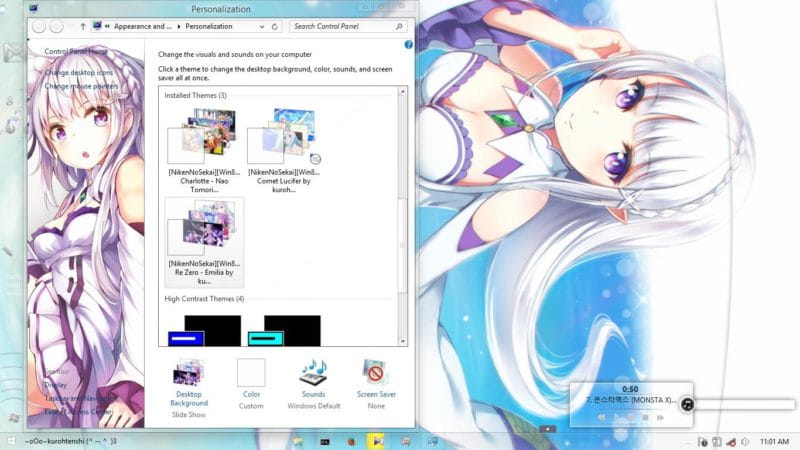Skip to next track in music widget
This screenshot has width=800, height=450.
point(660,417)
